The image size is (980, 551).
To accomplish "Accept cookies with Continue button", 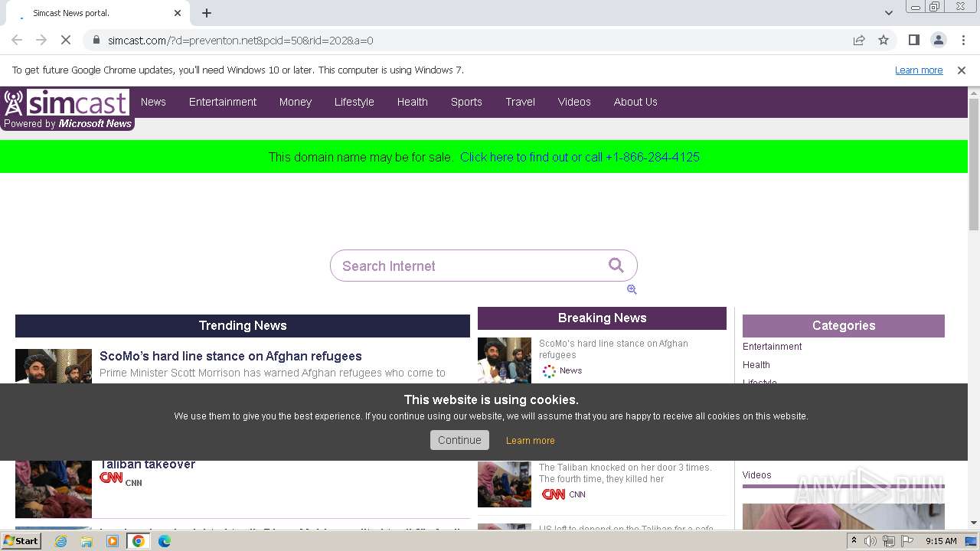I will coord(459,440).
